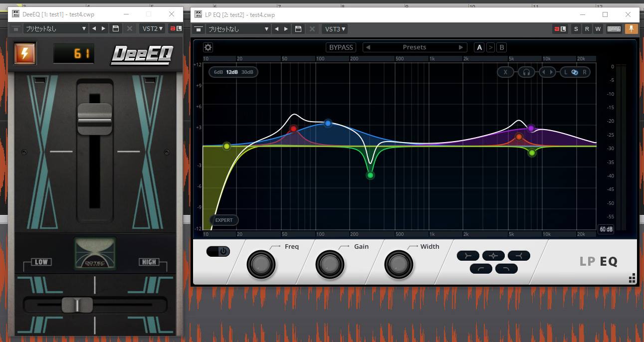Select the blue EQ band node

point(328,123)
